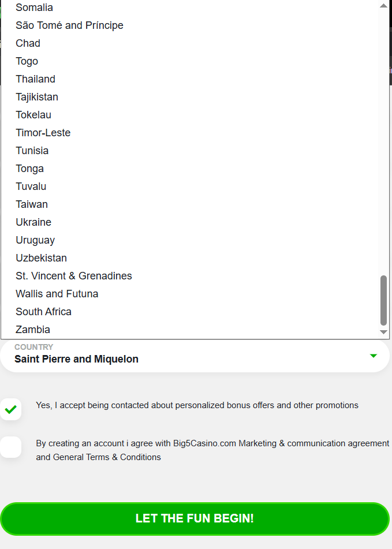Choose St. Vincent & Grenadines
Image resolution: width=392 pixels, height=549 pixels.
click(74, 276)
